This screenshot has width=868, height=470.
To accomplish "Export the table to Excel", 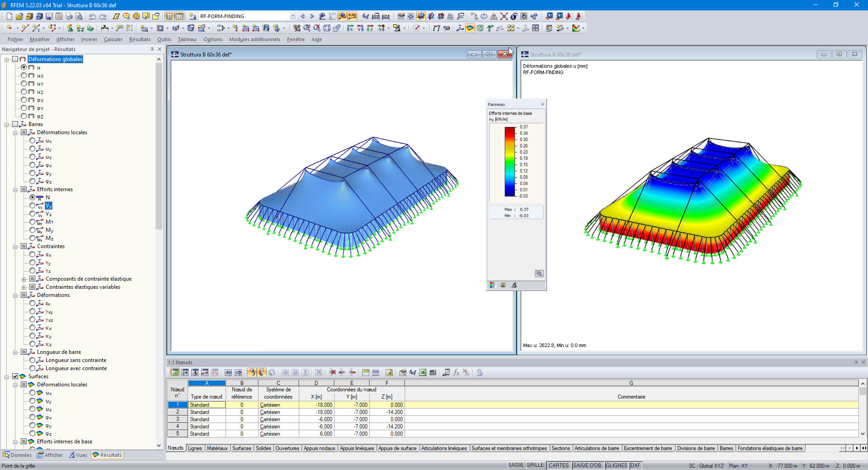I will 423,373.
